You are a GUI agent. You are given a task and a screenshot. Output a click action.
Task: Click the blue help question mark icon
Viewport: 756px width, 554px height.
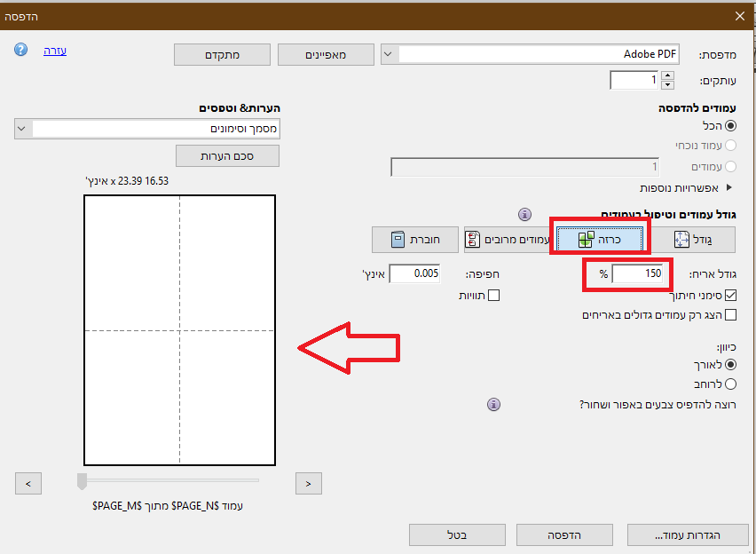pyautogui.click(x=20, y=50)
